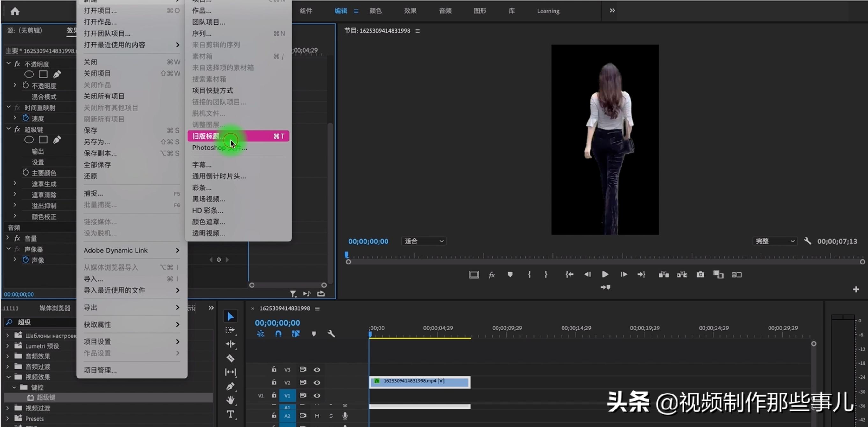This screenshot has width=868, height=427.
Task: Click the timeline timecode field 00;00;00;00
Action: click(x=277, y=322)
